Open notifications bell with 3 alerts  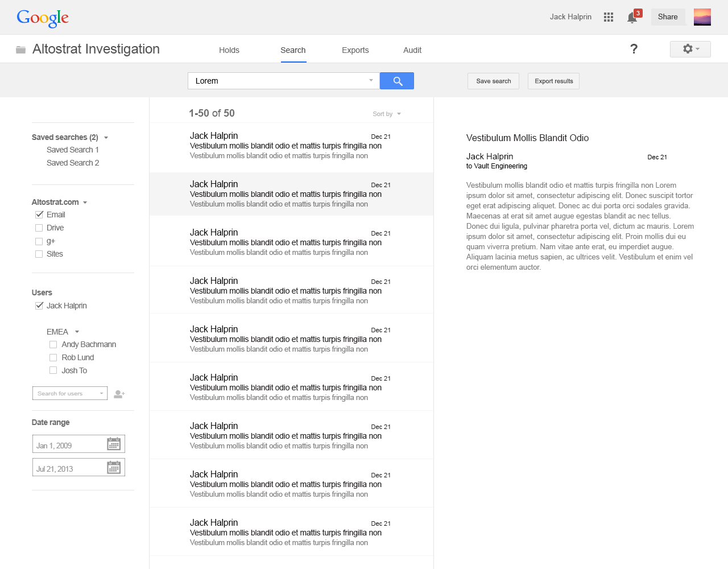pyautogui.click(x=634, y=17)
